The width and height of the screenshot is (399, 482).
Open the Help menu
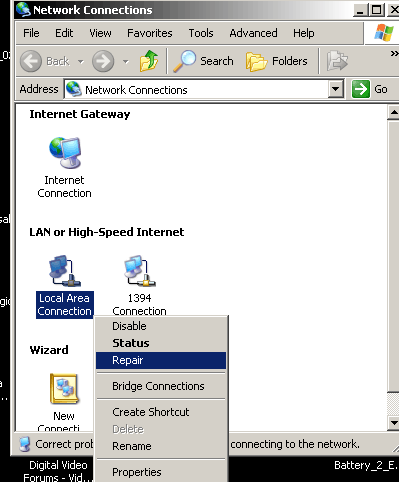pos(304,33)
